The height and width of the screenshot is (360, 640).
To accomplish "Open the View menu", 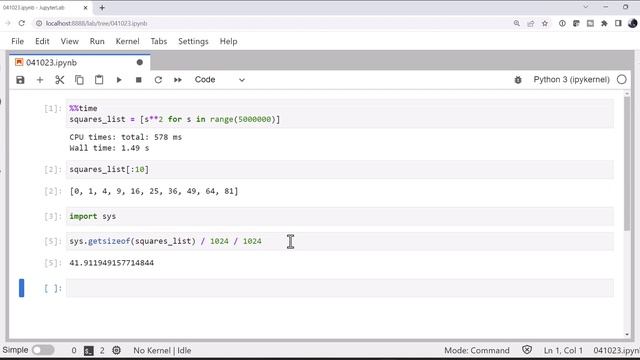I will point(70,41).
